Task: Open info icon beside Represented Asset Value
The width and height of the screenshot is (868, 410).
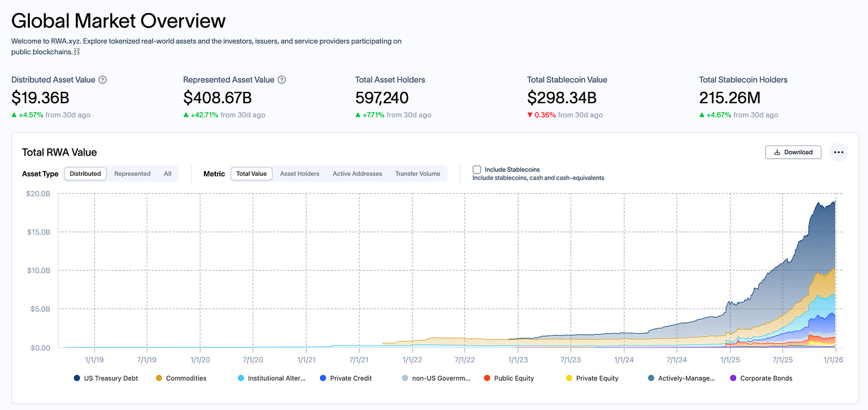Action: pos(282,80)
